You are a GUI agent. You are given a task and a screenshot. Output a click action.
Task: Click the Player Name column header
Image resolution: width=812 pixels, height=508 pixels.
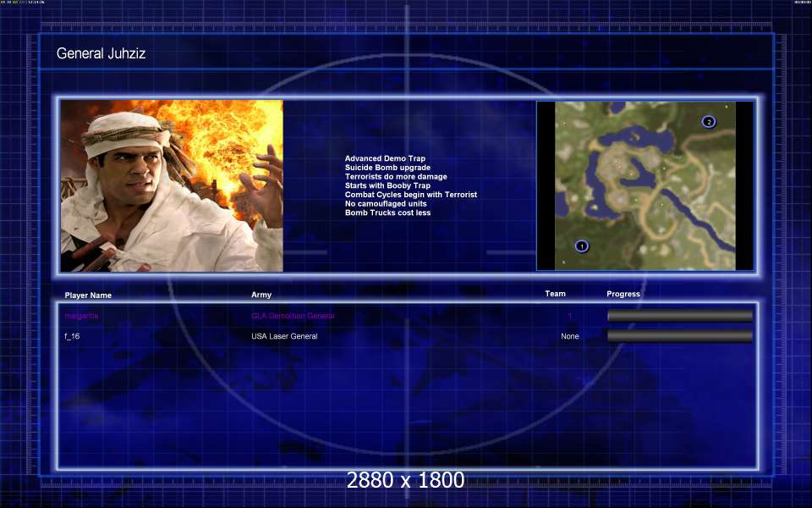[88, 295]
